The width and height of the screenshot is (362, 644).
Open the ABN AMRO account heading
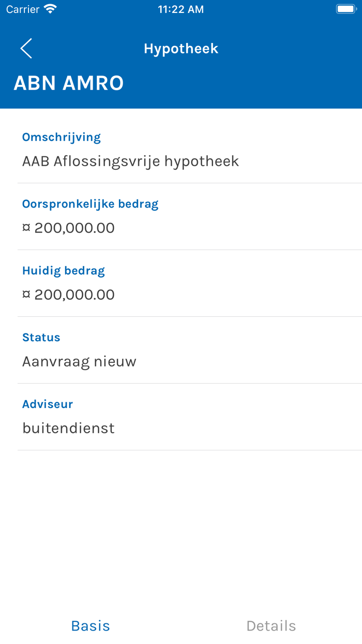(x=68, y=83)
